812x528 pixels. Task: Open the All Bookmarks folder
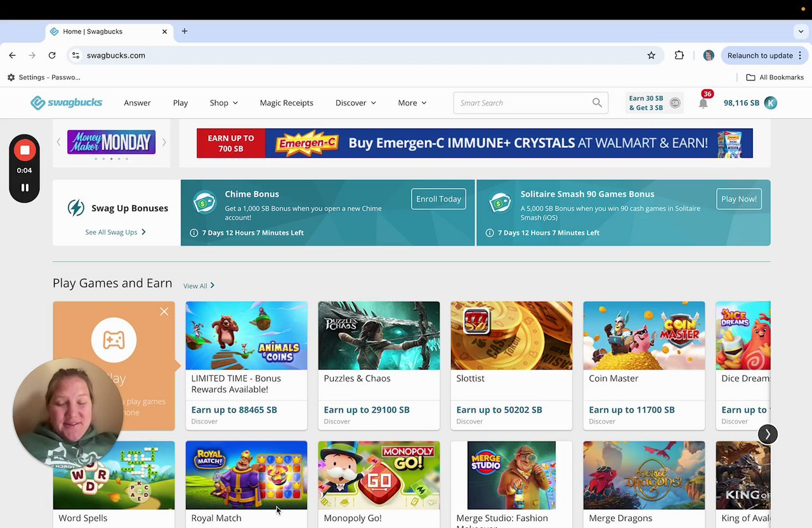[x=775, y=77]
